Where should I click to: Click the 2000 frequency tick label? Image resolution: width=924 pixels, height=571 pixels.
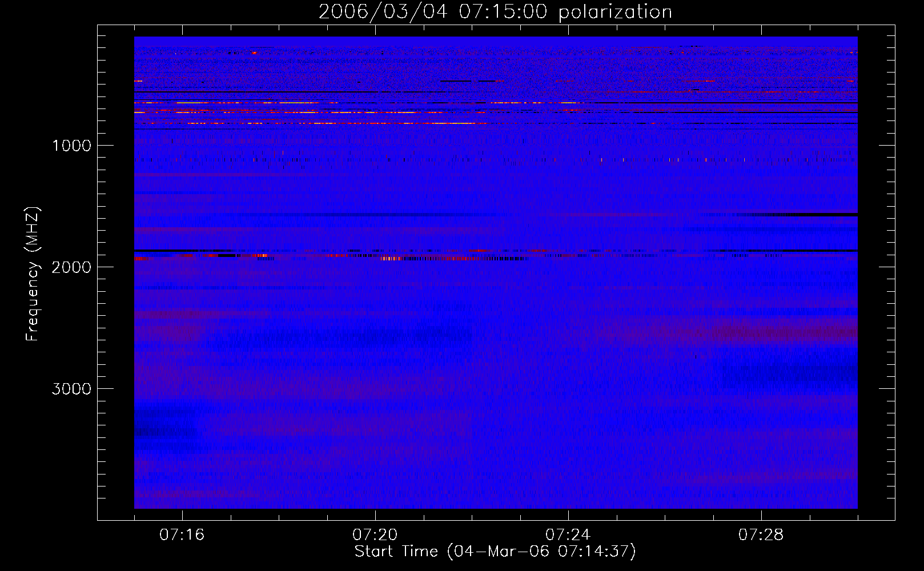[71, 267]
